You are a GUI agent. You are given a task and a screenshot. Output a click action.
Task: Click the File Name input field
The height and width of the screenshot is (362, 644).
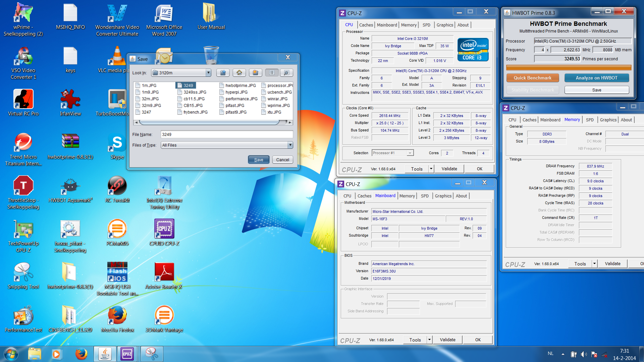pos(227,134)
